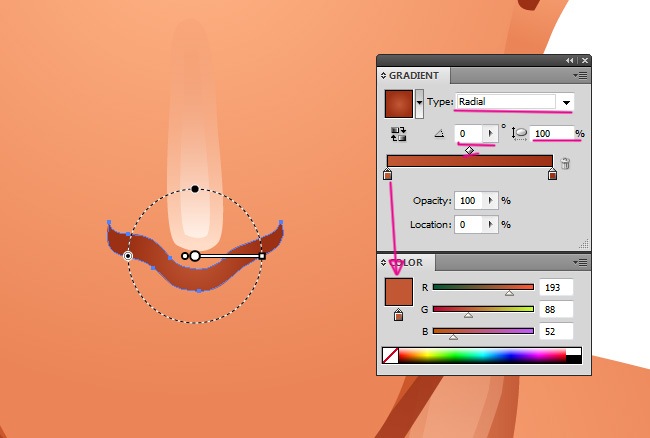Image resolution: width=650 pixels, height=438 pixels.
Task: Open the Opacity value flyout arrow
Action: tap(490, 200)
